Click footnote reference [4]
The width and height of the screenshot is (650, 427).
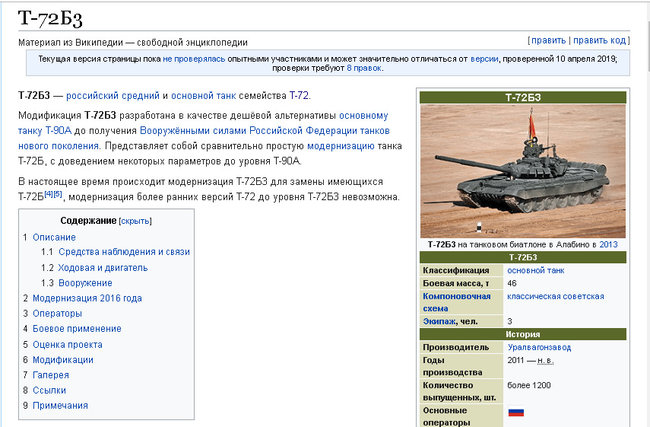[x=49, y=194]
